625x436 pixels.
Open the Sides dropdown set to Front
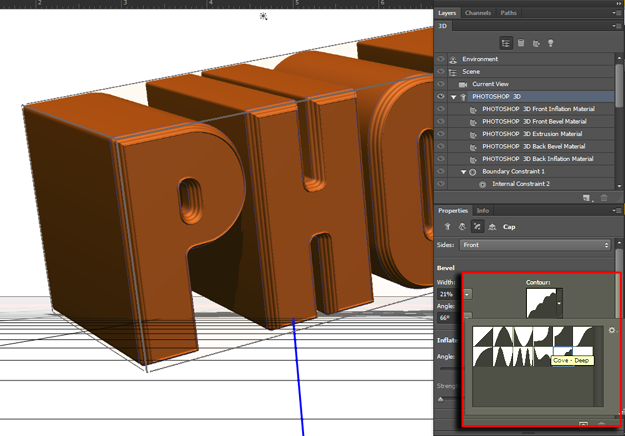point(536,245)
